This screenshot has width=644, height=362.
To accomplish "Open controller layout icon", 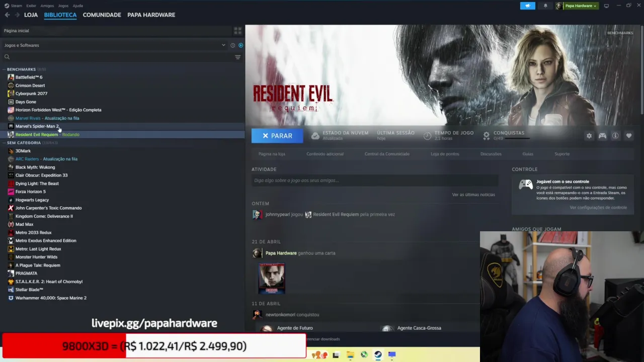I will coord(602,136).
